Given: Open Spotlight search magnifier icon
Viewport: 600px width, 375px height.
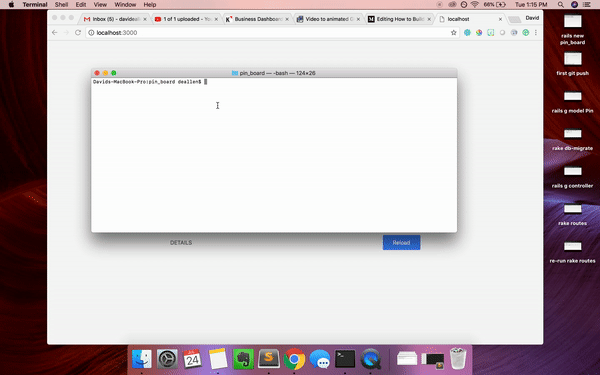Looking at the screenshot, I should coord(561,5).
